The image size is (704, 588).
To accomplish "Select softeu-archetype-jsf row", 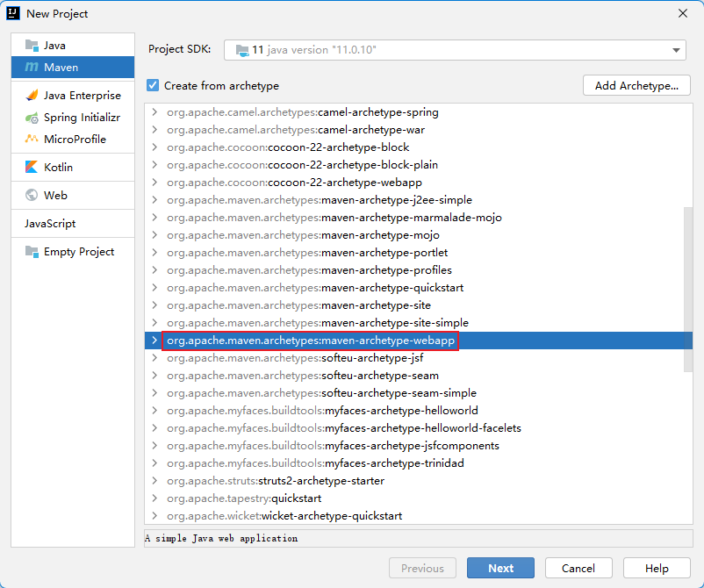I will pos(419,358).
